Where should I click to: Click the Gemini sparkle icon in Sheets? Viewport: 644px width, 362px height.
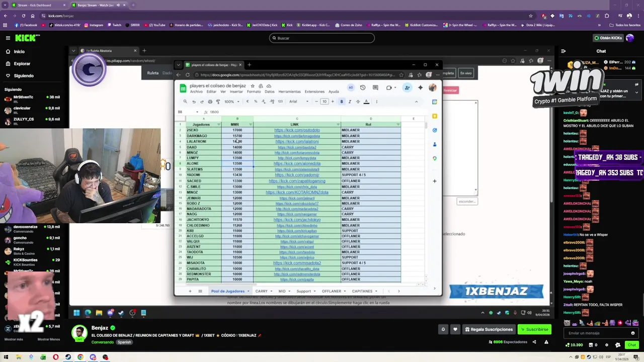pos(421,87)
